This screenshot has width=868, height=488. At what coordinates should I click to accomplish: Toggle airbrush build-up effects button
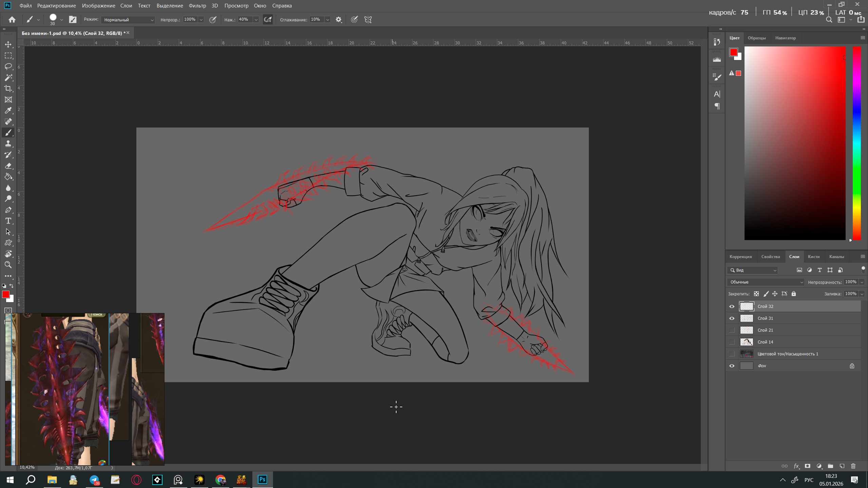pos(268,20)
